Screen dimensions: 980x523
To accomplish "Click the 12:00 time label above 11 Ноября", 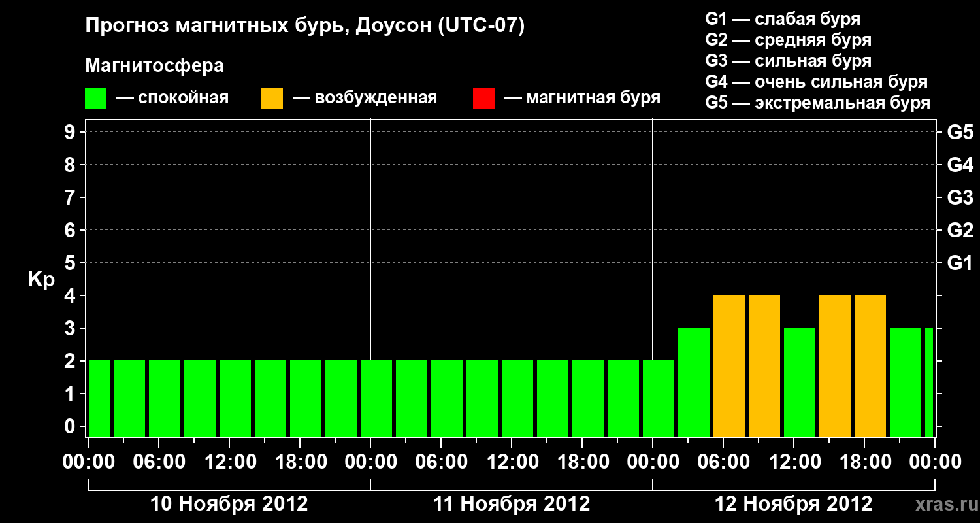I will tap(512, 462).
